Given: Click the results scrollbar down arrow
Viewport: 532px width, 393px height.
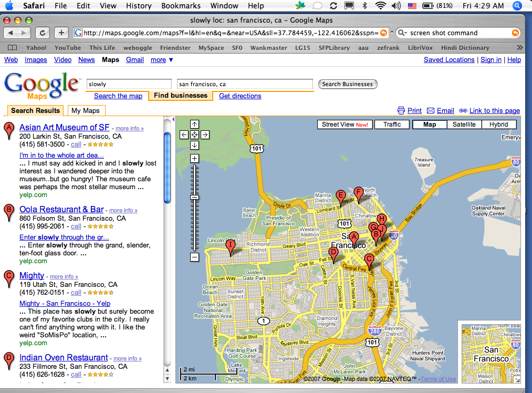Looking at the screenshot, I should click(x=167, y=378).
